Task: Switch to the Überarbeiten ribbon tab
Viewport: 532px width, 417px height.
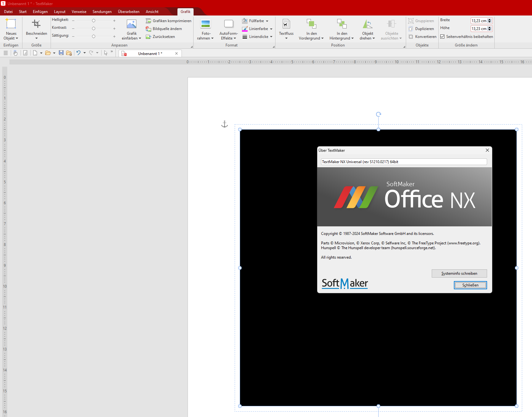Action: click(x=129, y=12)
